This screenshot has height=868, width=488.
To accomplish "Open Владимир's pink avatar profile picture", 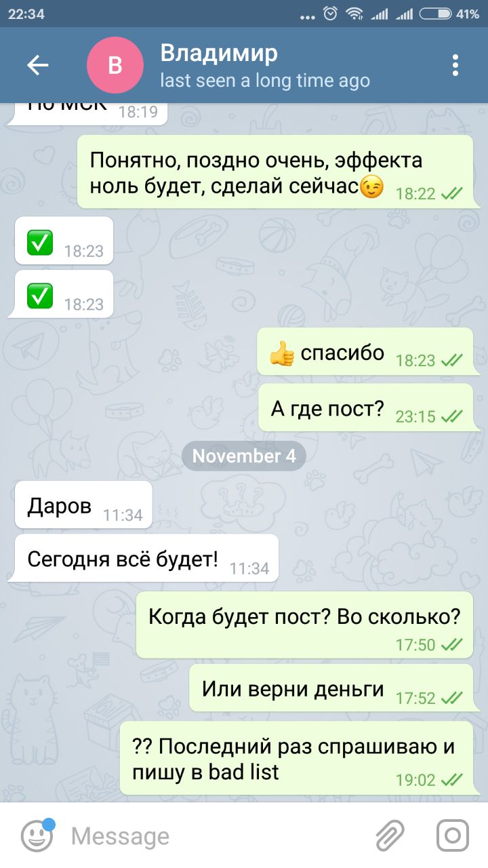I will (115, 65).
